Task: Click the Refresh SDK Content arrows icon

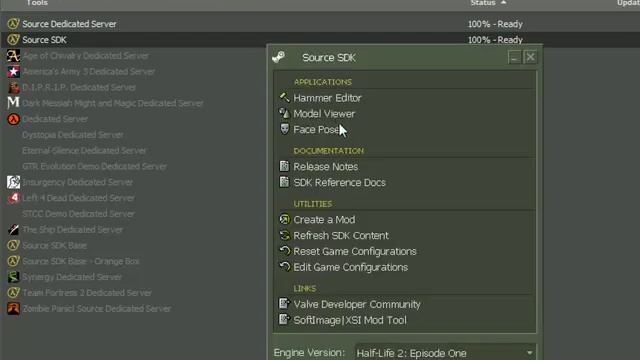Action: click(x=284, y=235)
